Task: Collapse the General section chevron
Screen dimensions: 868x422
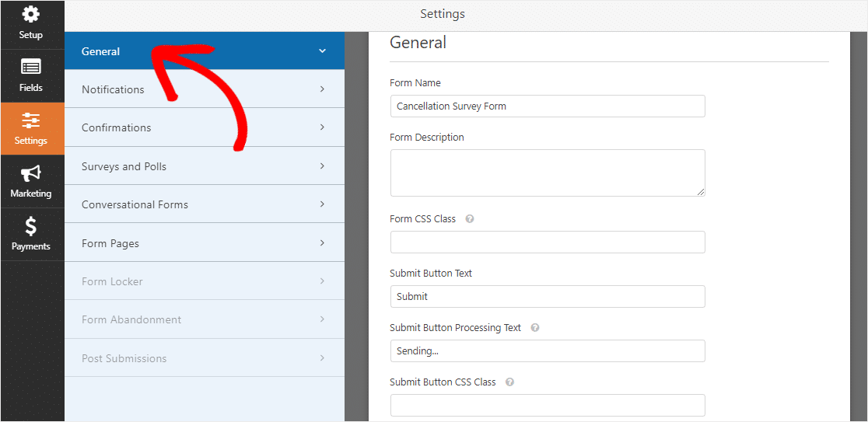Action: pos(322,51)
